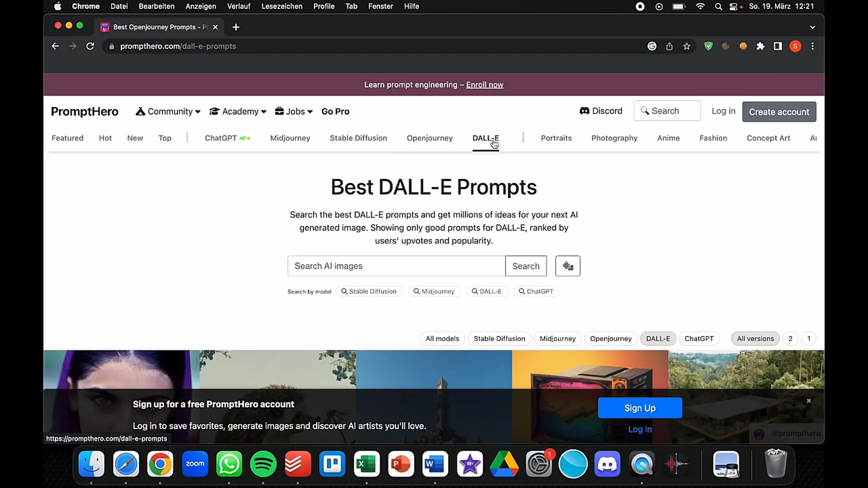Viewport: 868px width, 488px height.
Task: Click the bookmark/star icon in address bar
Action: [x=687, y=46]
